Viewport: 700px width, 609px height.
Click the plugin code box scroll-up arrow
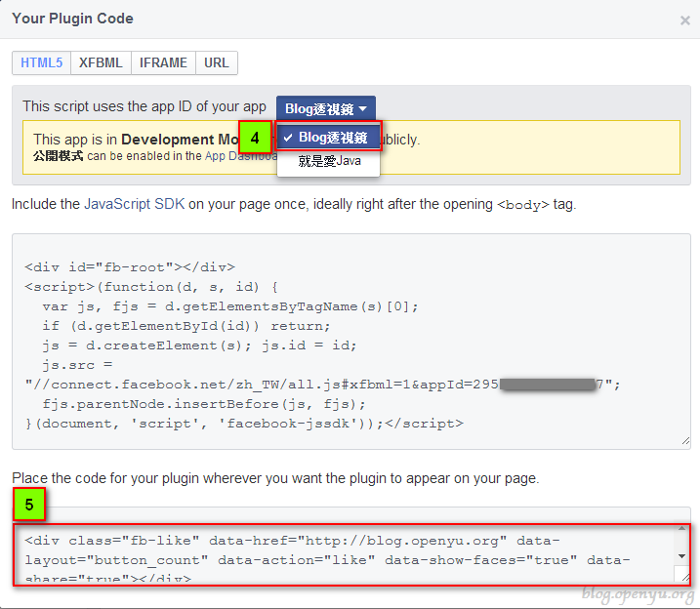[681, 529]
